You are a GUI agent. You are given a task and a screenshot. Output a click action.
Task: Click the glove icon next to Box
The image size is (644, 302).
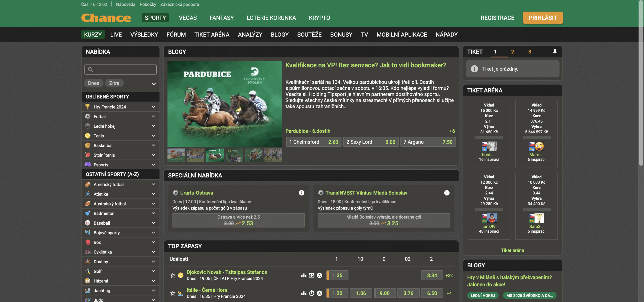[88, 242]
